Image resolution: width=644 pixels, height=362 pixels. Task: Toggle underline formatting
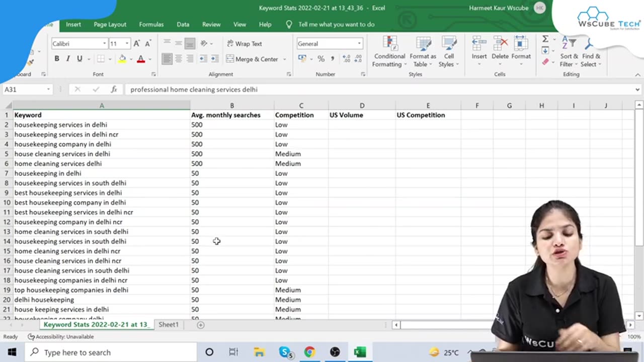tap(79, 59)
